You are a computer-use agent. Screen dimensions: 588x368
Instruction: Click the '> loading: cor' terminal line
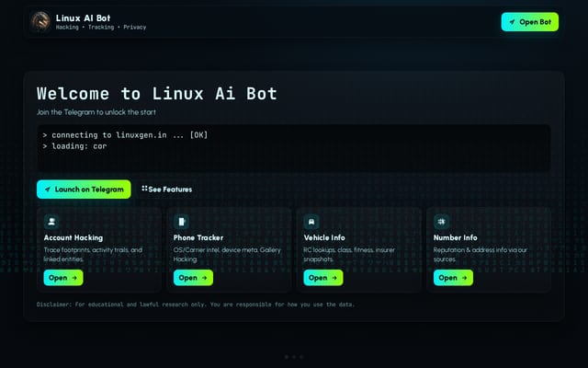(74, 146)
